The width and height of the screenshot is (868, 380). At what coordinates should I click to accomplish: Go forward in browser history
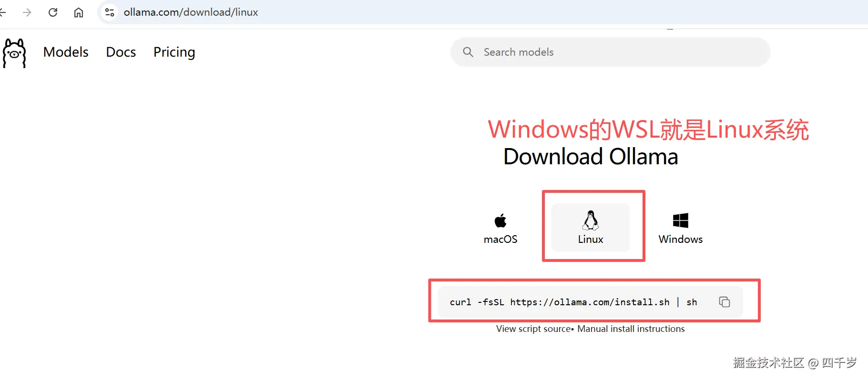coord(27,12)
